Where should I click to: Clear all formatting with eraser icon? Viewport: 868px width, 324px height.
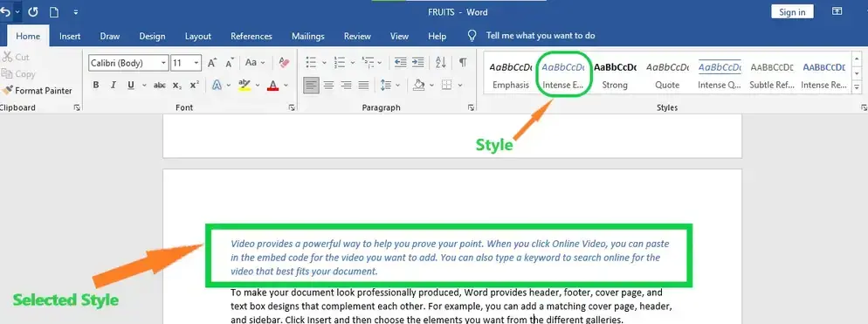pyautogui.click(x=284, y=63)
